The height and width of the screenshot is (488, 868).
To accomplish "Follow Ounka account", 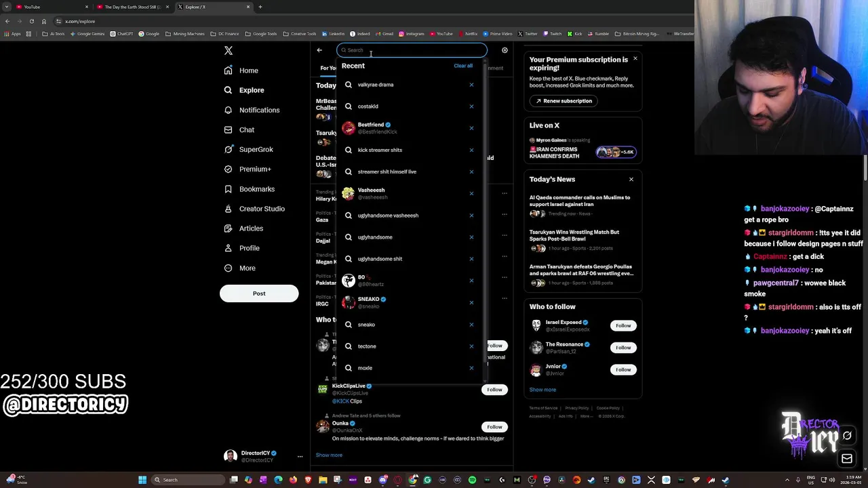I will [x=494, y=427].
